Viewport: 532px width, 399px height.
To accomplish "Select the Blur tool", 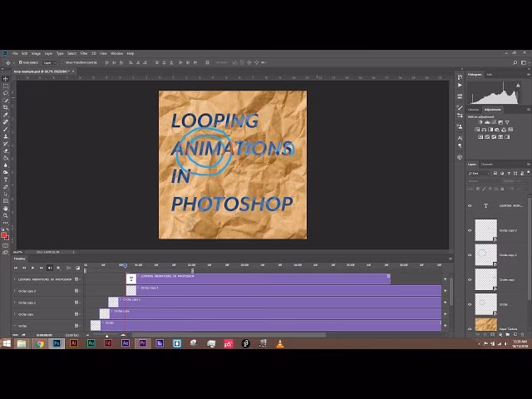I will click(x=6, y=165).
